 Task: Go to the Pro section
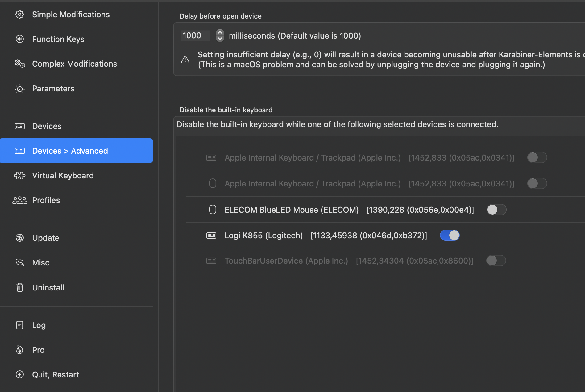click(38, 350)
